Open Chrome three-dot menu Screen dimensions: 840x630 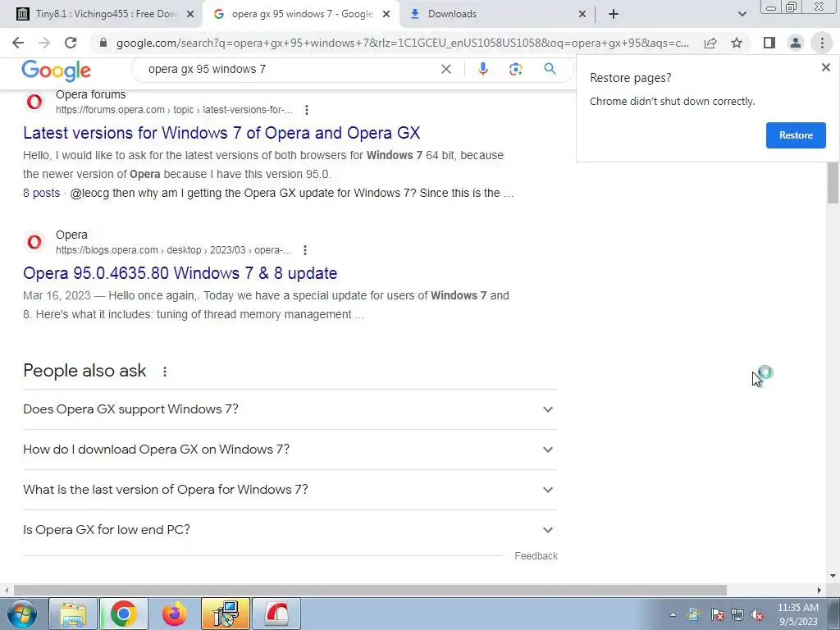pyautogui.click(x=822, y=43)
